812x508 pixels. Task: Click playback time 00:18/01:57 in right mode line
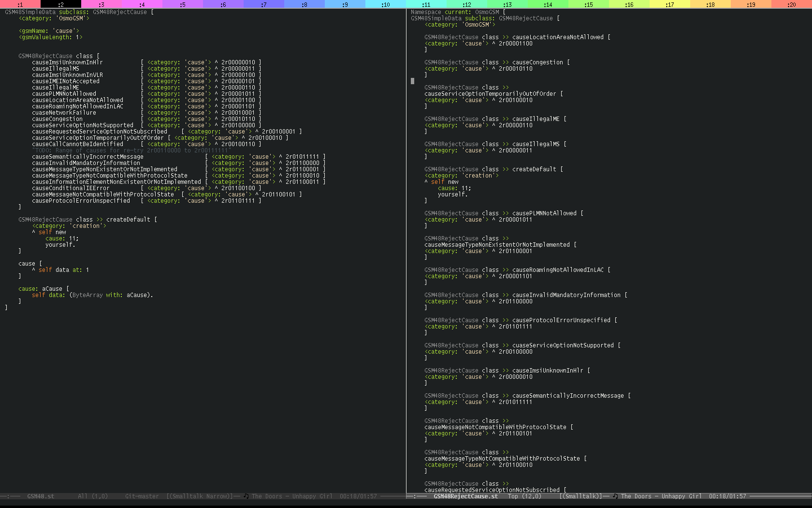727,496
